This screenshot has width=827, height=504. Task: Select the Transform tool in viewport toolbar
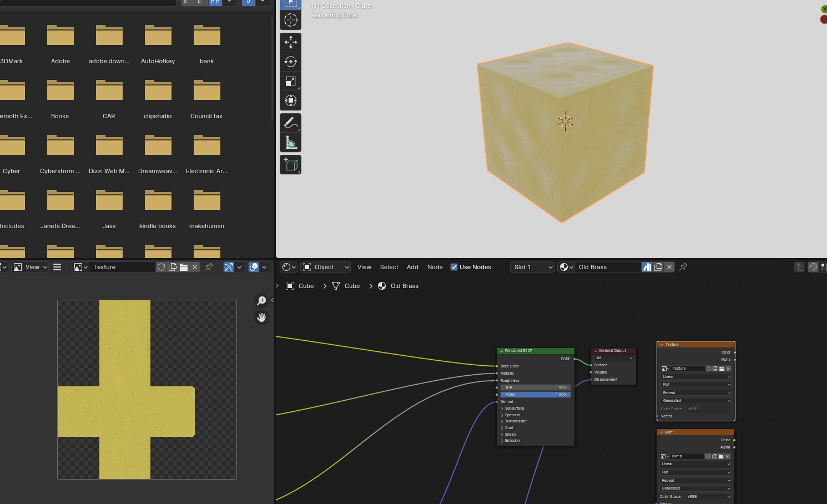290,100
